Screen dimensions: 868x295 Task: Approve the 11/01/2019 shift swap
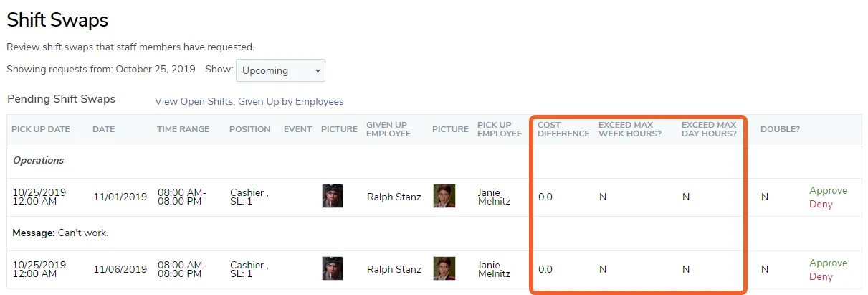point(828,190)
